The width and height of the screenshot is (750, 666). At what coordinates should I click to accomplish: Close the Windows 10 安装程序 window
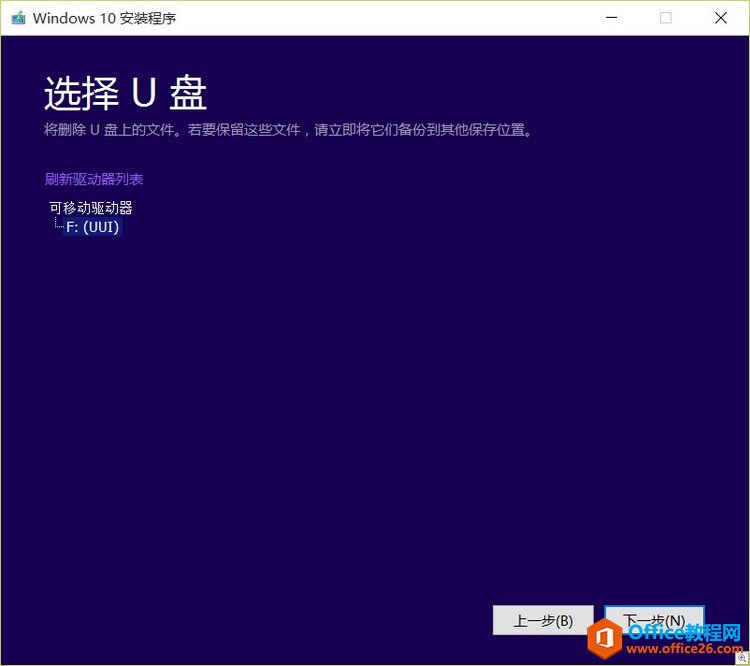(x=720, y=18)
